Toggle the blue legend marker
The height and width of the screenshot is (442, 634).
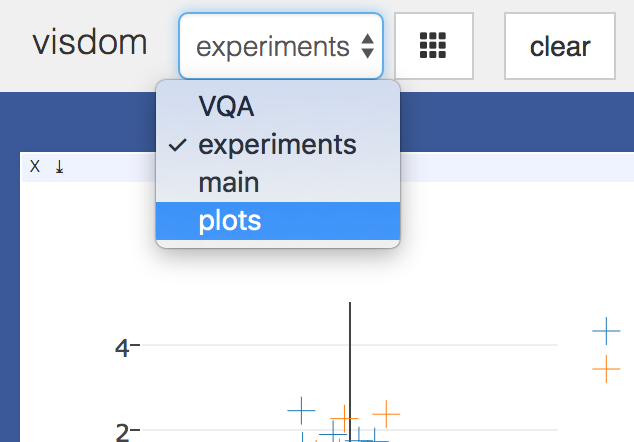tap(606, 331)
